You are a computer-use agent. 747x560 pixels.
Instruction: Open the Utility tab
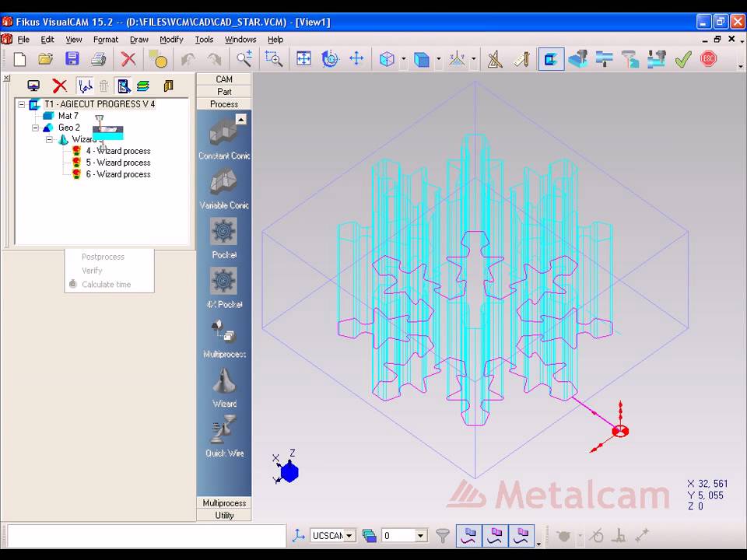click(x=224, y=515)
